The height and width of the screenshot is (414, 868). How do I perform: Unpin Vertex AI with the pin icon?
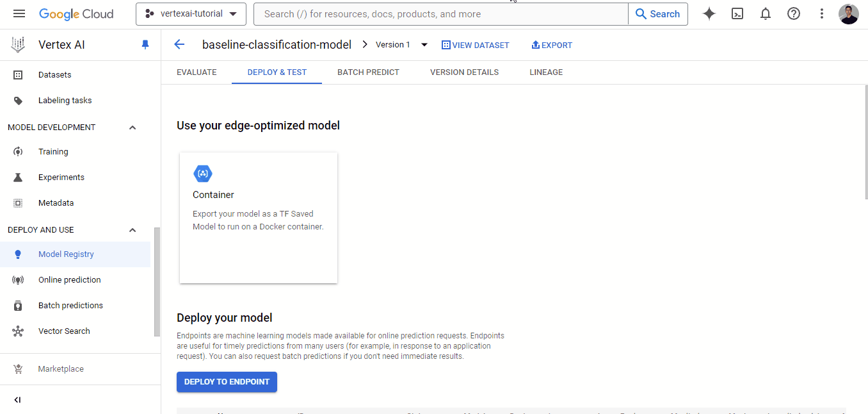click(x=145, y=45)
